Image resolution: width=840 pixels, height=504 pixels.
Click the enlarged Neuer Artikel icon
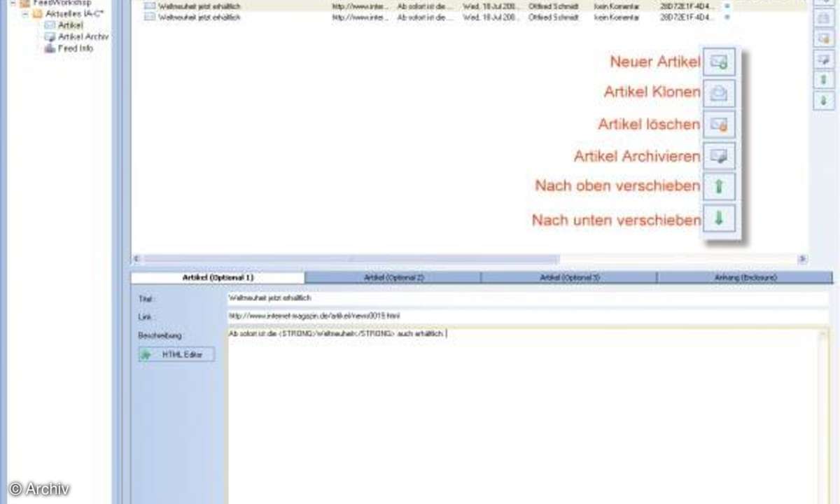(x=719, y=62)
